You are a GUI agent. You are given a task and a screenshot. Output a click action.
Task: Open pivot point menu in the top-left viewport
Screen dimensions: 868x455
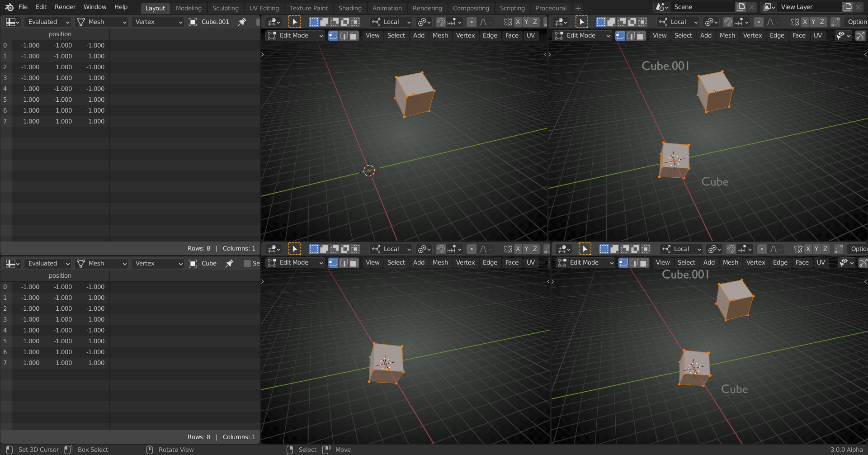click(425, 22)
